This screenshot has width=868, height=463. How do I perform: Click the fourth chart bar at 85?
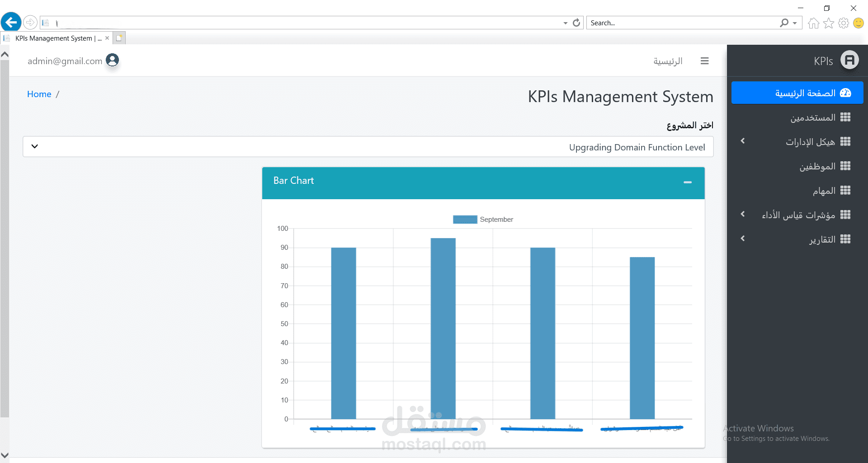tap(642, 338)
